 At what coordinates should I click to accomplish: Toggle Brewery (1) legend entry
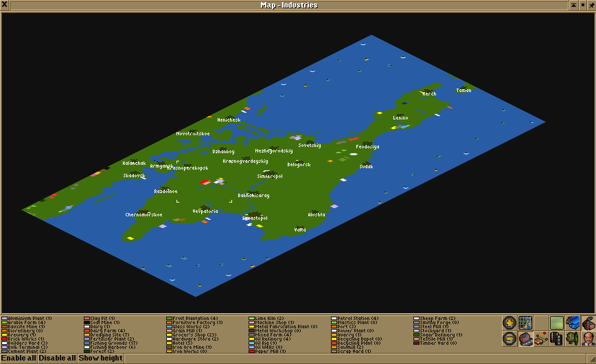[x=19, y=334]
